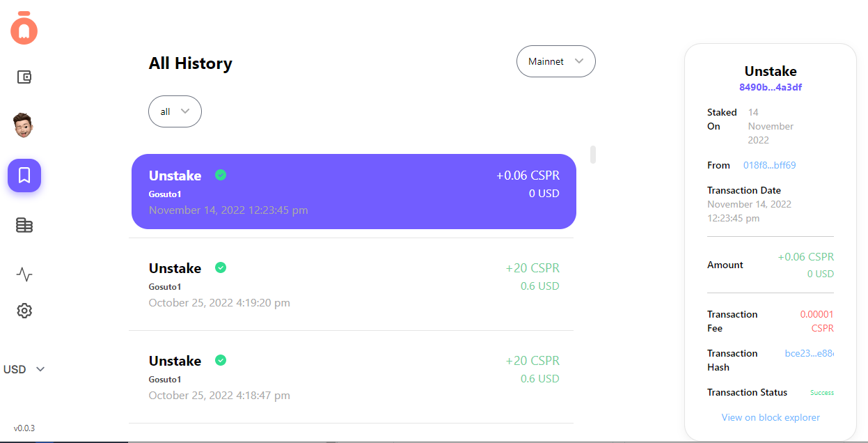This screenshot has height=443, width=868.
Task: Click the user avatar icon
Action: (x=24, y=125)
